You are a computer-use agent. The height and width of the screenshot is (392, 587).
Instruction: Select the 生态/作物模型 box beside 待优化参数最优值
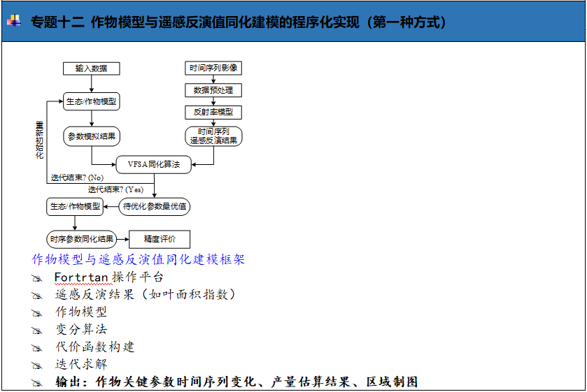coord(75,206)
